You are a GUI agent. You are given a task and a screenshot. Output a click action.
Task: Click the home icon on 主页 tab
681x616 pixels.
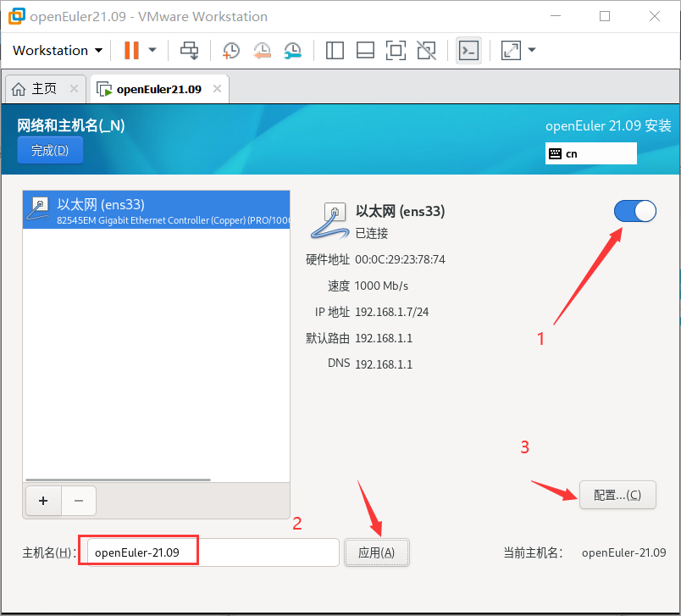coord(19,89)
